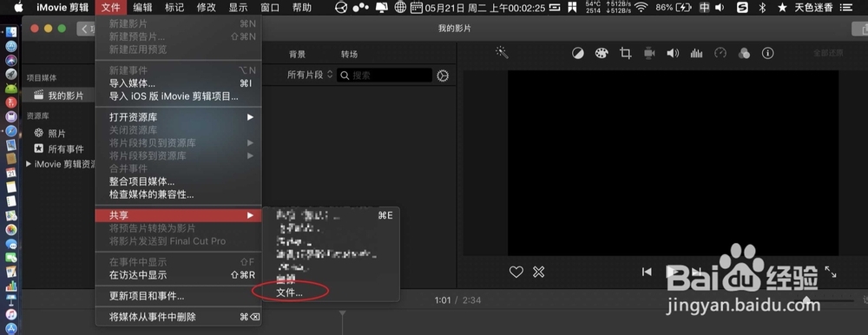Open the Apple menu
This screenshot has width=868, height=335.
[18, 7]
